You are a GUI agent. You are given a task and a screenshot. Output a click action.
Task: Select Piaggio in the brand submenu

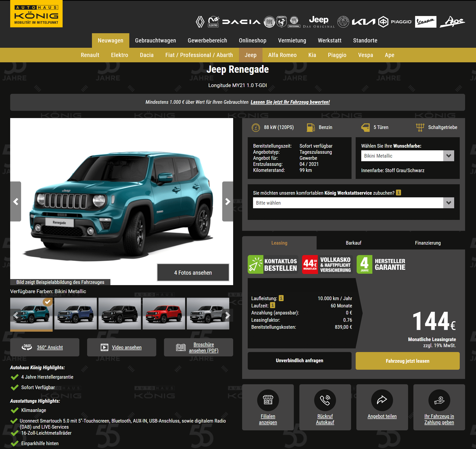337,55
